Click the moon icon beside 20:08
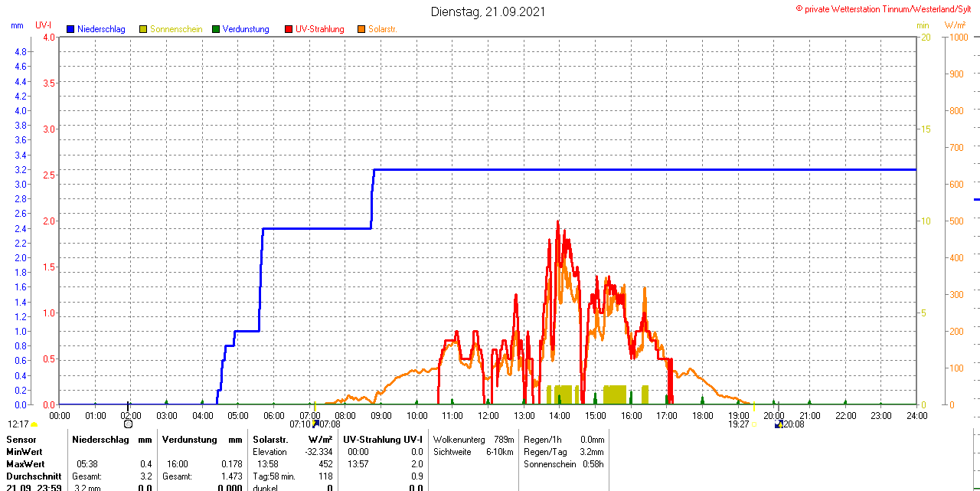980x491 pixels. (779, 424)
